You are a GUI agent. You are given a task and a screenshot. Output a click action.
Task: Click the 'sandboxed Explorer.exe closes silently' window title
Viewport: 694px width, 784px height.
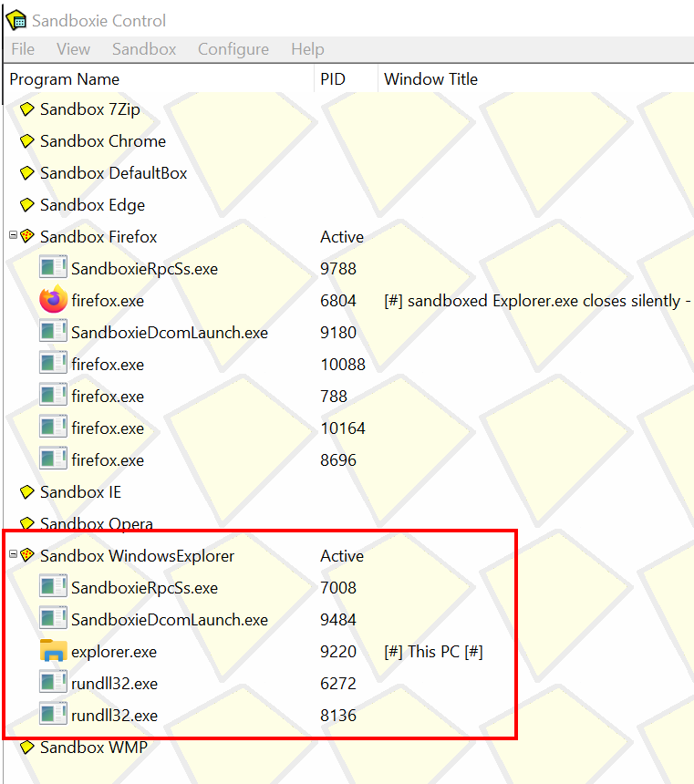pyautogui.click(x=537, y=301)
